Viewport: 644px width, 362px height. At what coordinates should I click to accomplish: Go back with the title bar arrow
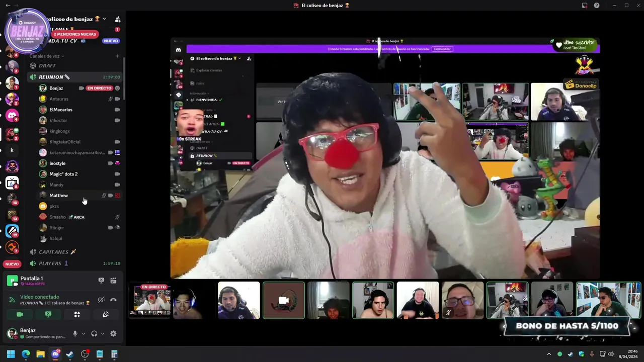8,5
